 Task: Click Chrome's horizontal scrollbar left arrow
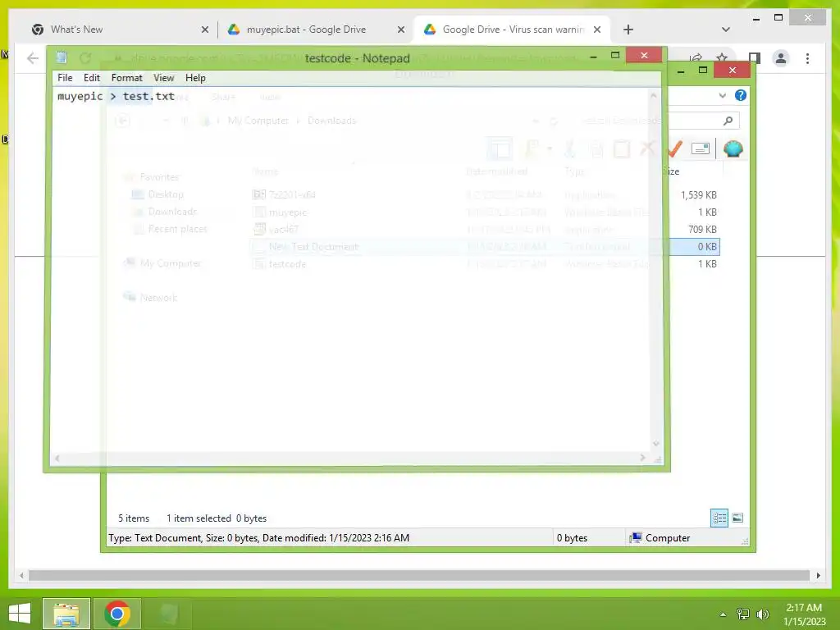tap(21, 575)
